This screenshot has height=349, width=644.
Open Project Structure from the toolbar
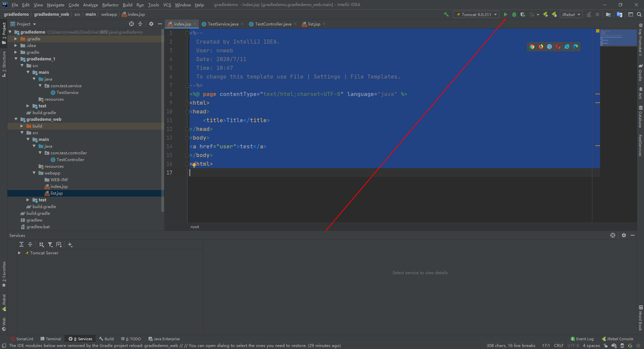tap(608, 14)
